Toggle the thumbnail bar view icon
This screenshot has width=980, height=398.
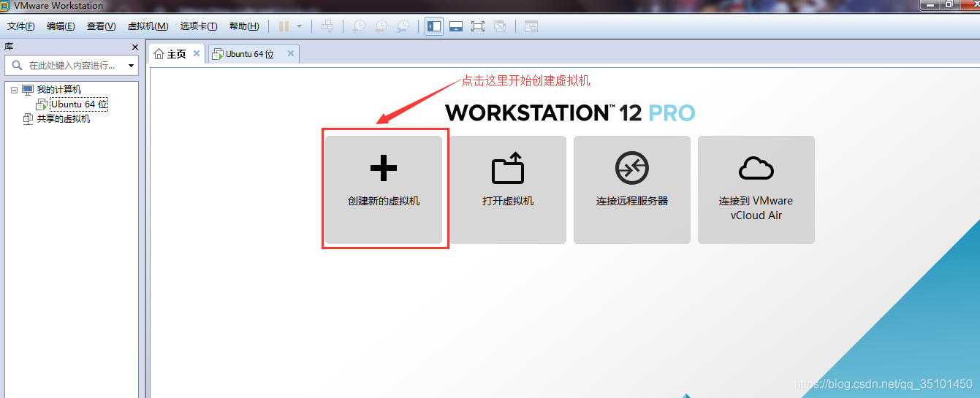coord(456,26)
